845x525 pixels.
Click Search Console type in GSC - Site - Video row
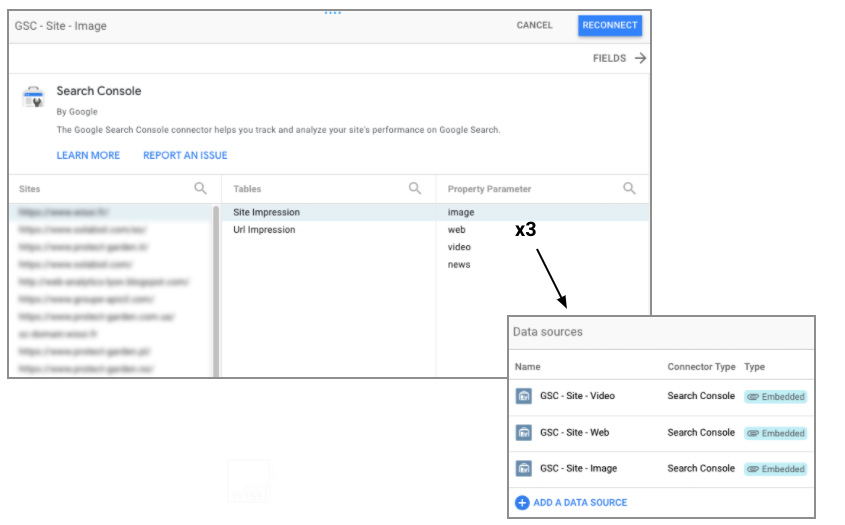click(x=701, y=396)
